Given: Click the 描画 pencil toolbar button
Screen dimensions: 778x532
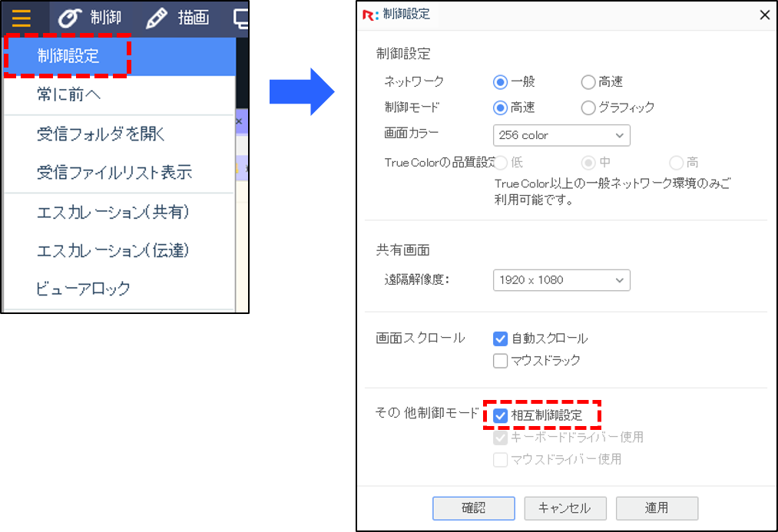Looking at the screenshot, I should click(178, 18).
